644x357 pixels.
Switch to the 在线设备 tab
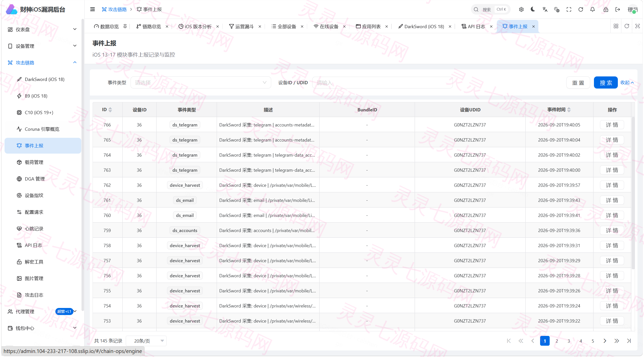(326, 27)
